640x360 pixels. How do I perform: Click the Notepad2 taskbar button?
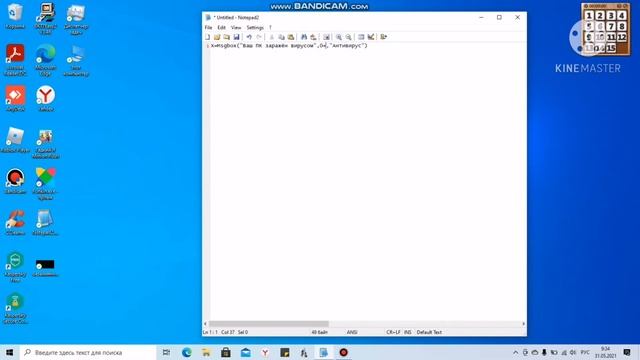[324, 352]
